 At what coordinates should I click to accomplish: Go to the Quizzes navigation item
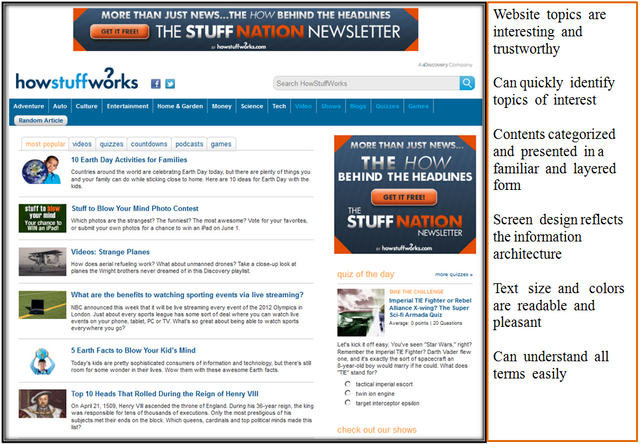(387, 106)
